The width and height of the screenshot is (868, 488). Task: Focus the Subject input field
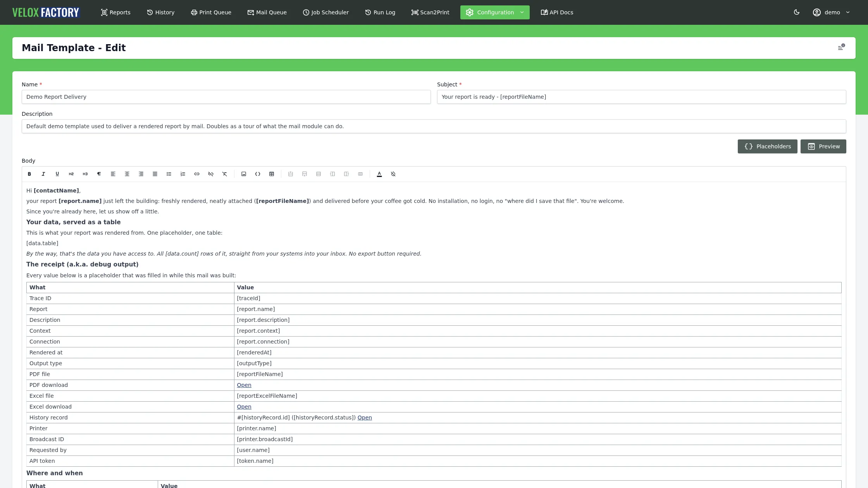tap(641, 97)
